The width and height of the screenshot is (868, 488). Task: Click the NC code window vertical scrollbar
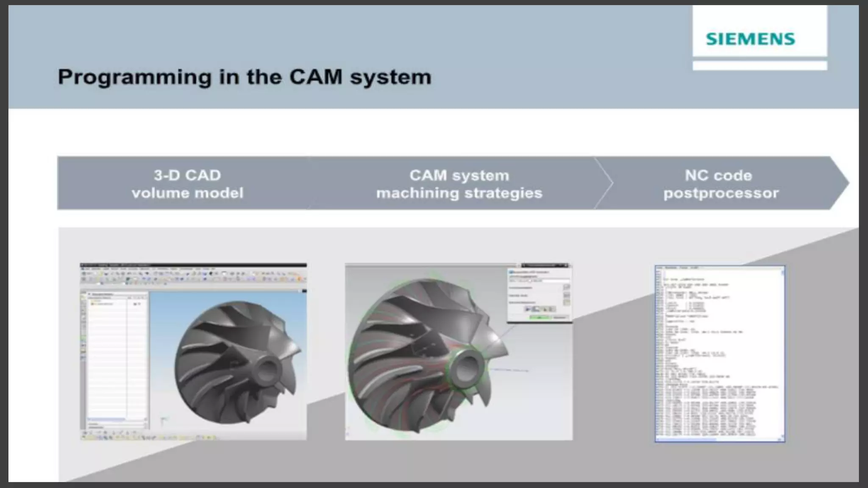[783, 352]
